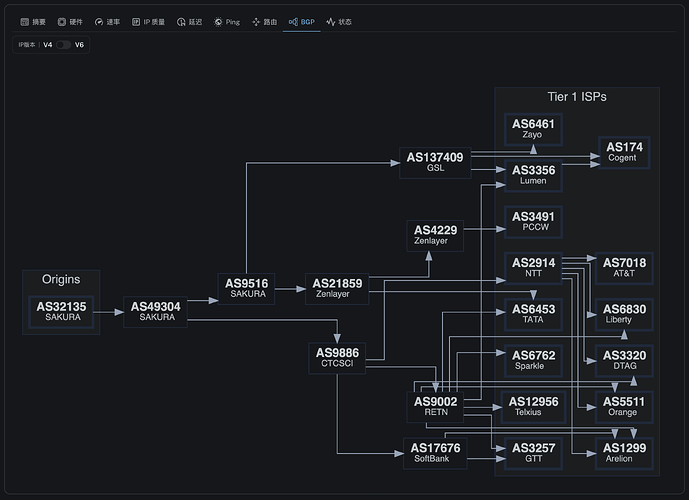Select the AS3257 GTT node
The image size is (689, 500).
pos(533,453)
